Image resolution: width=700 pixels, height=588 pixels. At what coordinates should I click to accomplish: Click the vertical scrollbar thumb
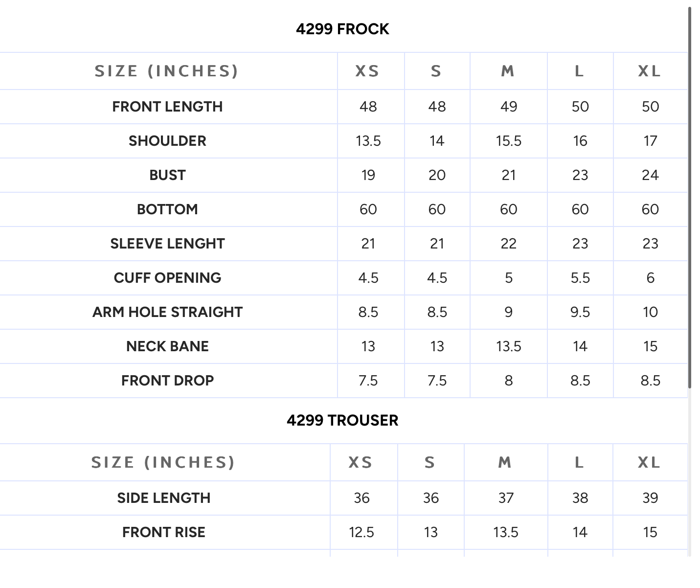click(690, 198)
